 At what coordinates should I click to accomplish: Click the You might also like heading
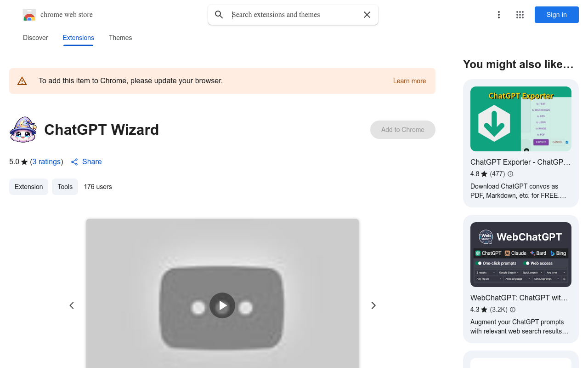point(518,64)
